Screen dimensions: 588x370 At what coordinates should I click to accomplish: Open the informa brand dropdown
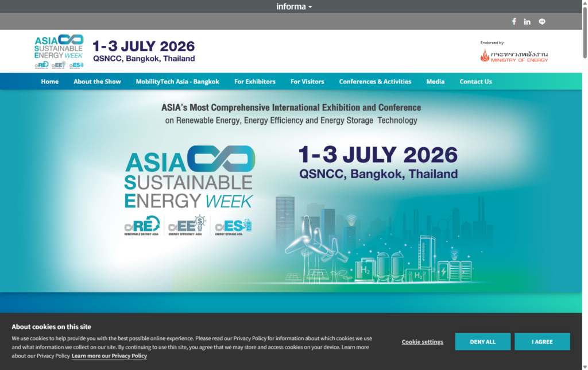click(294, 6)
